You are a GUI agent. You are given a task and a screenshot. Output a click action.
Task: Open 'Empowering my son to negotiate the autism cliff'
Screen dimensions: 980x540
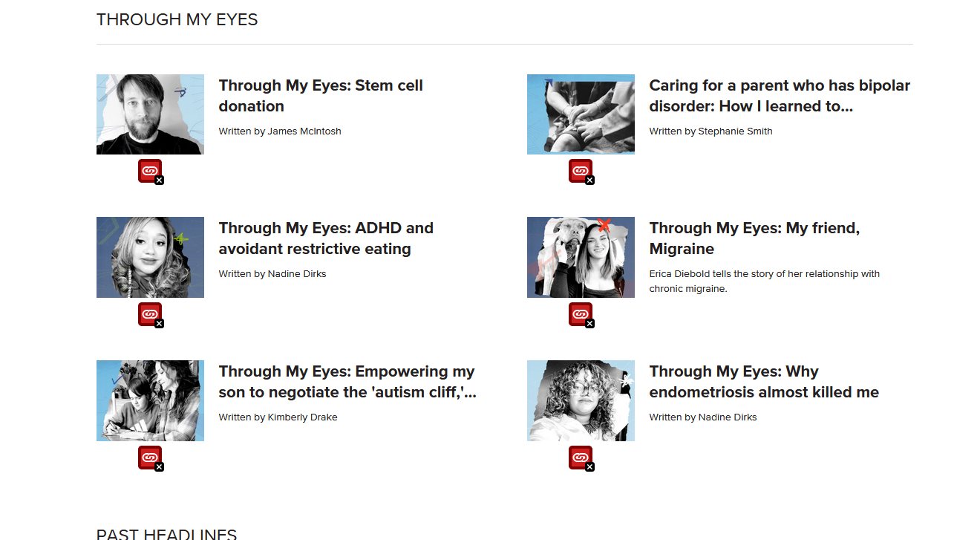click(347, 382)
